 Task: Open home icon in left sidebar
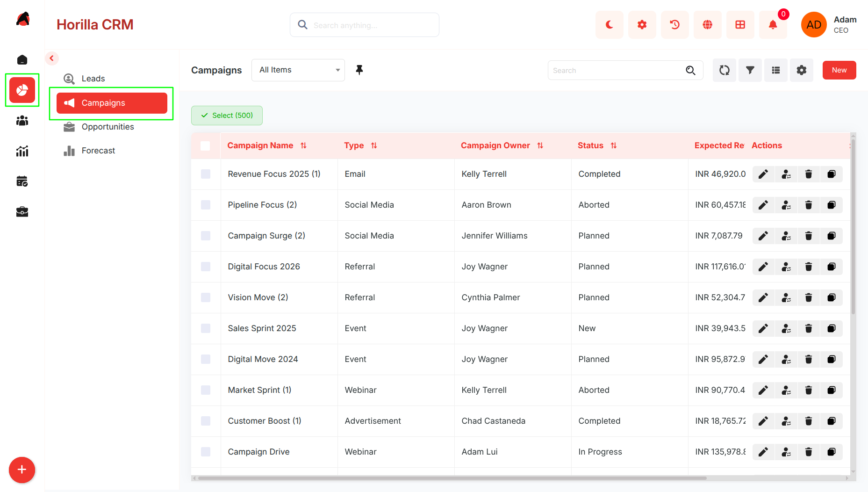22,60
